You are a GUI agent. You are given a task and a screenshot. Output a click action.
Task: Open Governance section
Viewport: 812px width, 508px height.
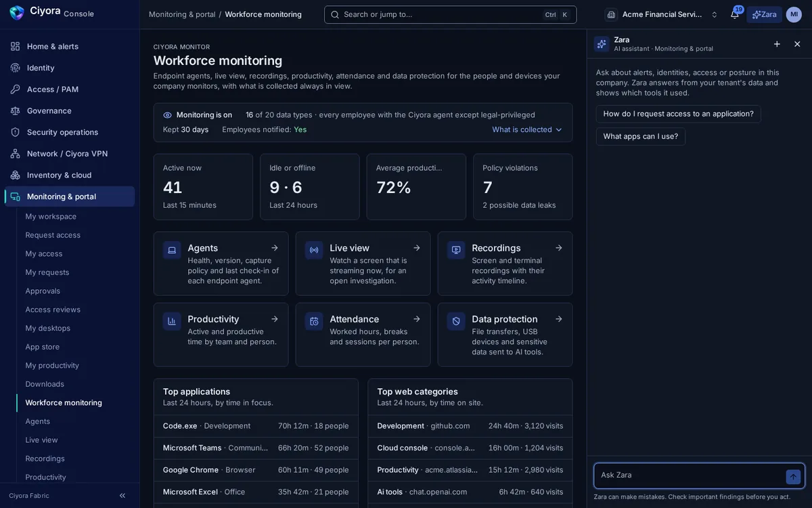point(70,110)
